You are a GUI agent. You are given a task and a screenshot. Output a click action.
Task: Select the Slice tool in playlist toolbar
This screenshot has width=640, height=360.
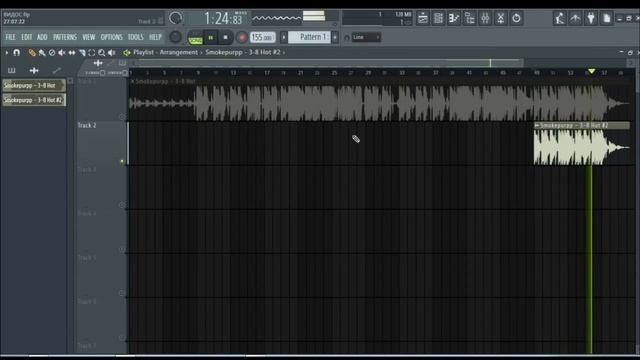pos(82,53)
